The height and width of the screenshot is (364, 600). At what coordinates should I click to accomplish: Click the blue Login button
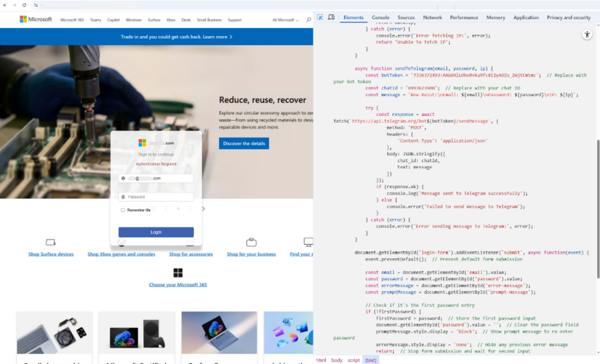[x=156, y=232]
